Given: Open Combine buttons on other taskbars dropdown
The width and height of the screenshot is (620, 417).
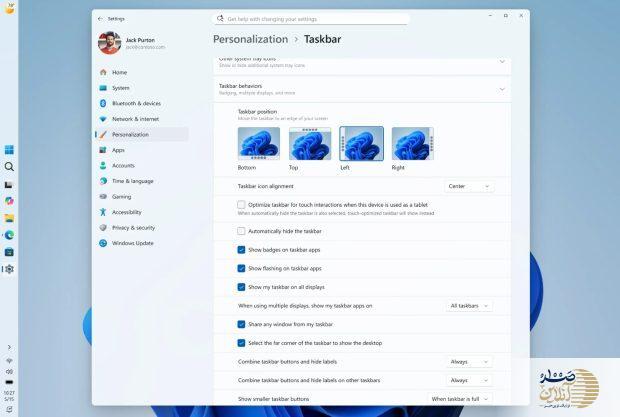Looking at the screenshot, I should pos(469,380).
